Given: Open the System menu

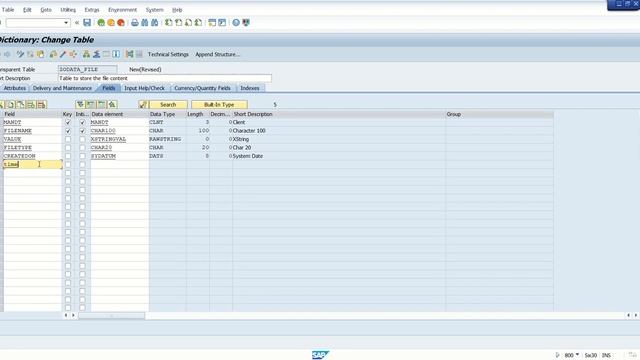Looking at the screenshot, I should [x=155, y=10].
